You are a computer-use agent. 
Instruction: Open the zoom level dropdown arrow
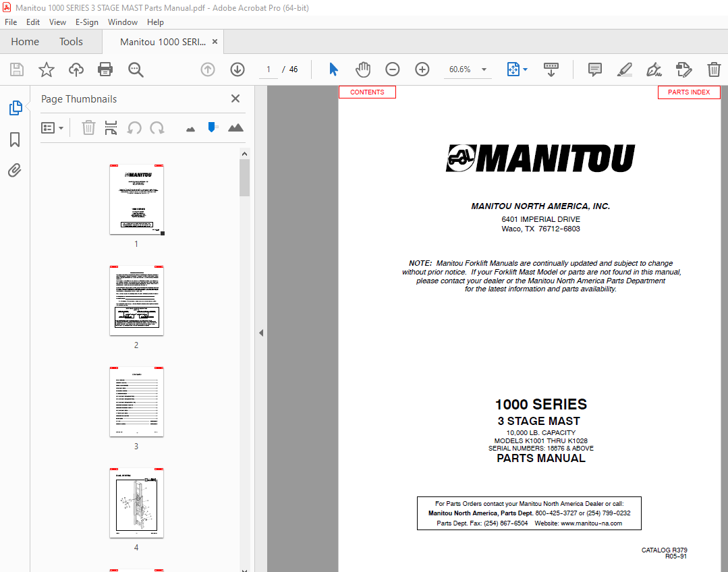pyautogui.click(x=484, y=69)
